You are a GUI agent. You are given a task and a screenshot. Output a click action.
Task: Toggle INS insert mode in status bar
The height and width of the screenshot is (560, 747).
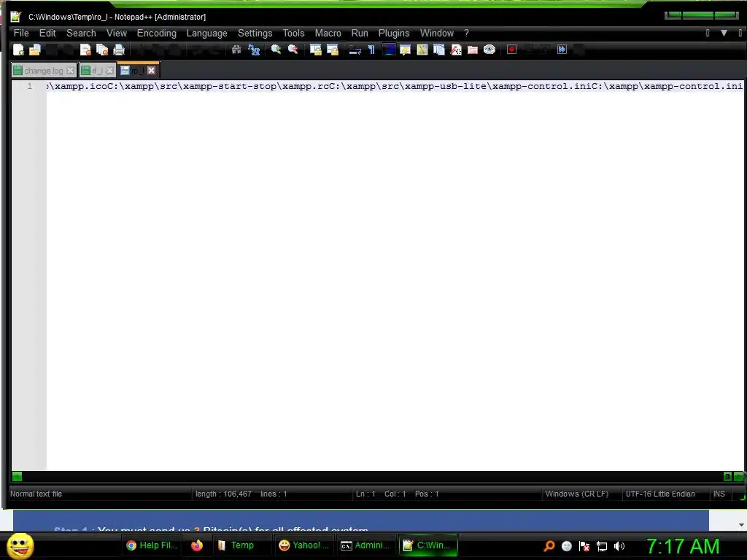coord(719,494)
